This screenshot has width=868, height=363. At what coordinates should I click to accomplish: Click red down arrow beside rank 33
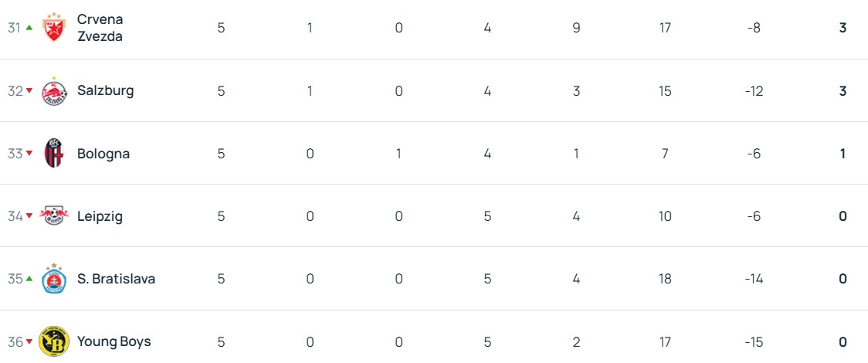(x=29, y=154)
